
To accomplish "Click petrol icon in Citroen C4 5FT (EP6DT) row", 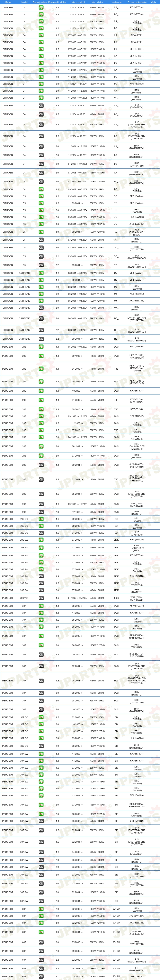I will pos(41,49).
